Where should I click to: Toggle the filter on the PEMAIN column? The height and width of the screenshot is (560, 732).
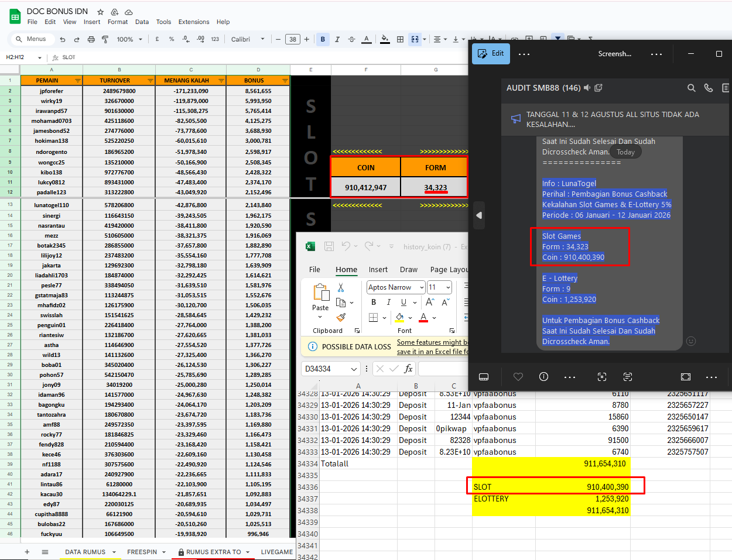(x=77, y=81)
